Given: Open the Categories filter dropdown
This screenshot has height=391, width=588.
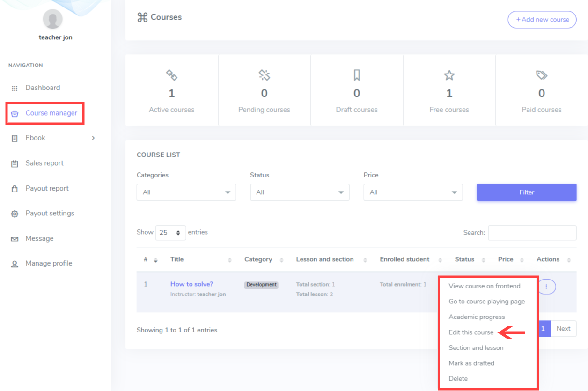Looking at the screenshot, I should click(x=186, y=192).
